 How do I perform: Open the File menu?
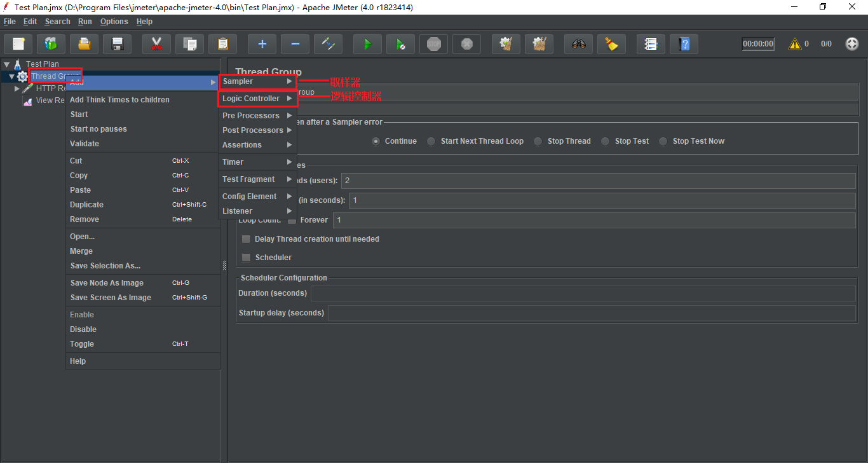[x=10, y=22]
